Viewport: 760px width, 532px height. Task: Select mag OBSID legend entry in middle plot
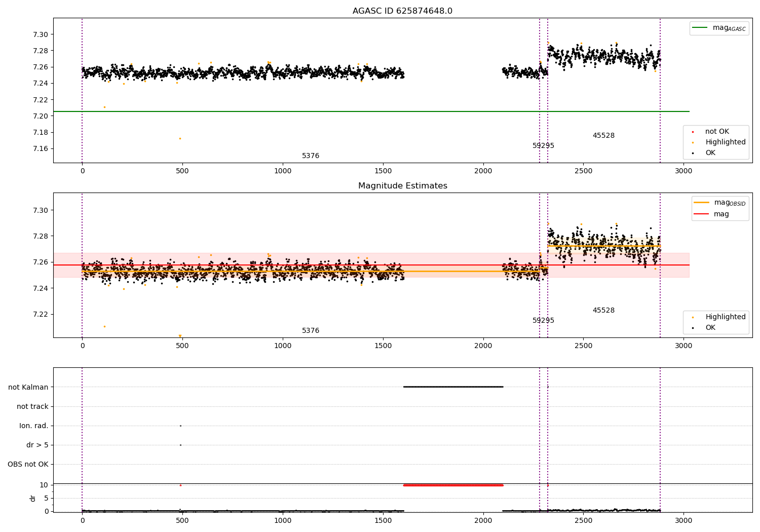(720, 203)
